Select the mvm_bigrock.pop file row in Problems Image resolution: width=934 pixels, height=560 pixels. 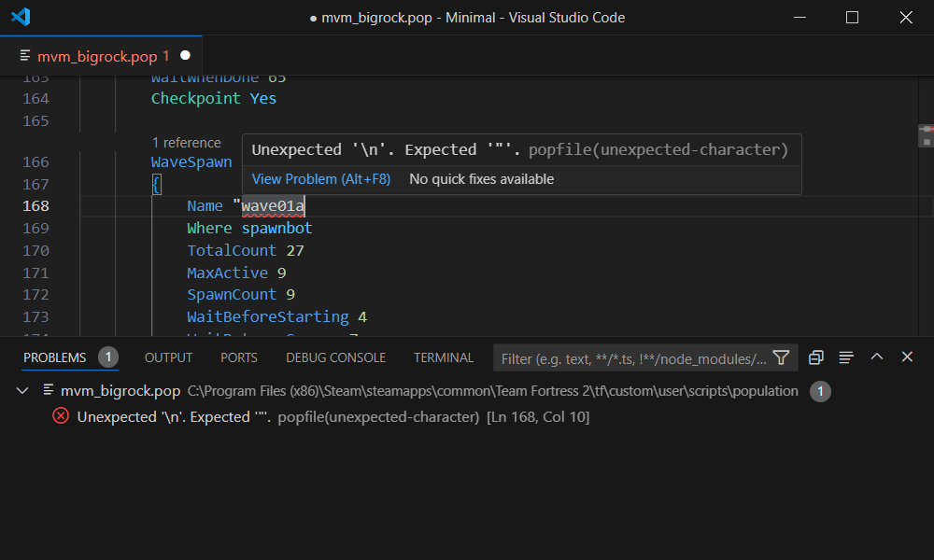[467, 391]
